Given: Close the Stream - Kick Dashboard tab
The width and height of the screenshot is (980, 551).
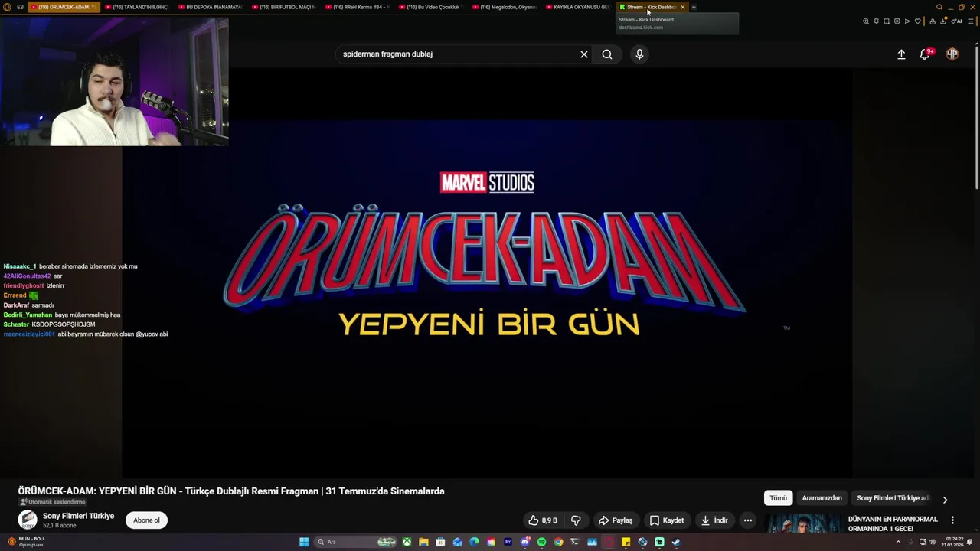Looking at the screenshot, I should tap(682, 7).
